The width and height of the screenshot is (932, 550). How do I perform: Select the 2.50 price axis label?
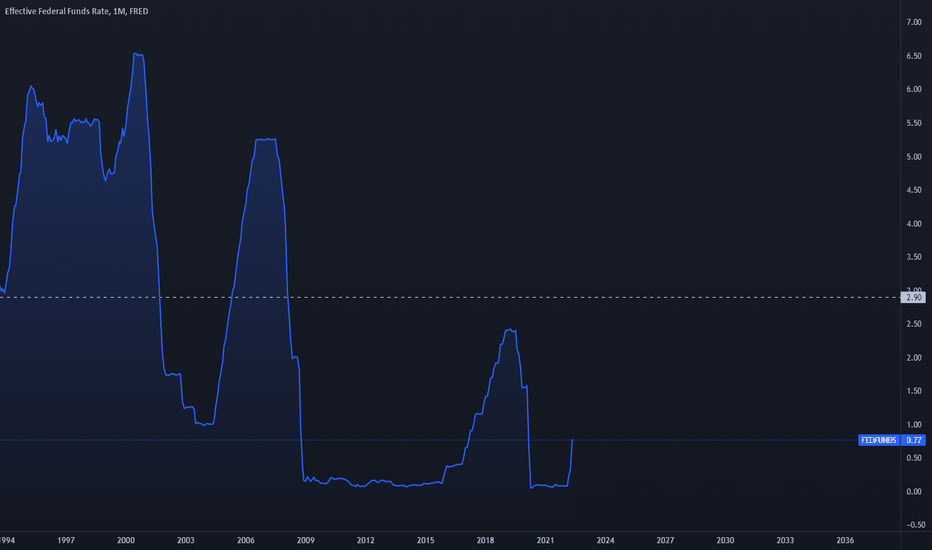pos(914,324)
